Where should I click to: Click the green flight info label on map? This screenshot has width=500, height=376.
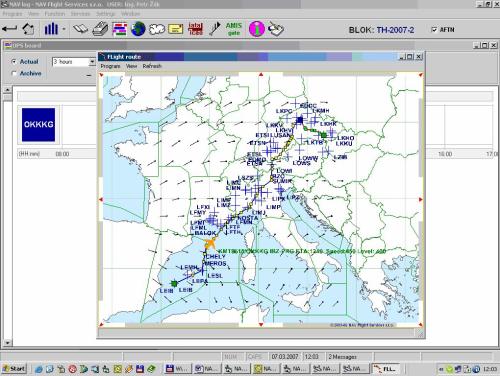coord(302,251)
